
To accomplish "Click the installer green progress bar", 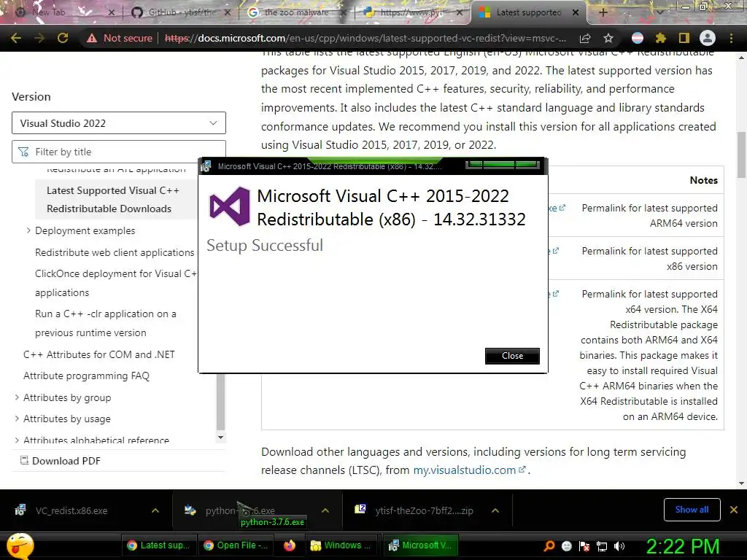I will tap(503, 165).
